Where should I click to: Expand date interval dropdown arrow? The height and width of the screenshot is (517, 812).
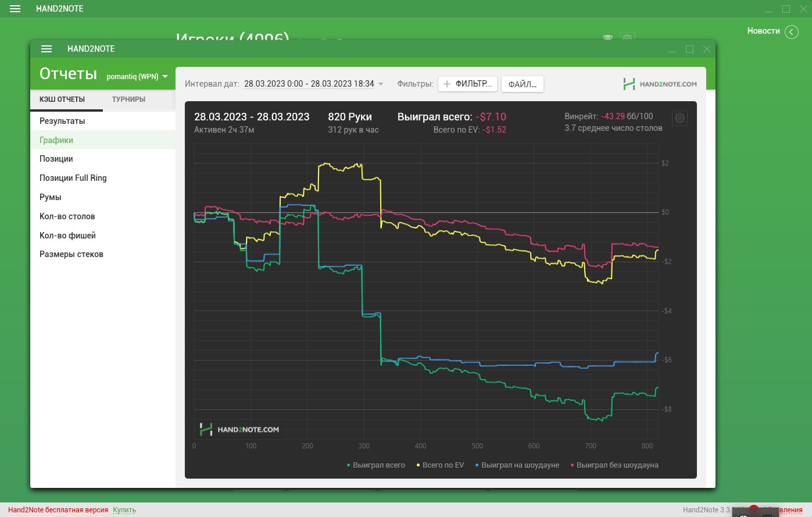click(381, 84)
